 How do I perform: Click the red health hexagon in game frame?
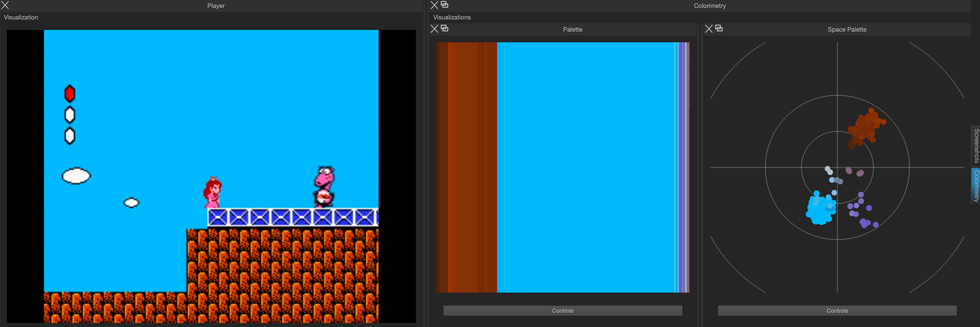[70, 94]
